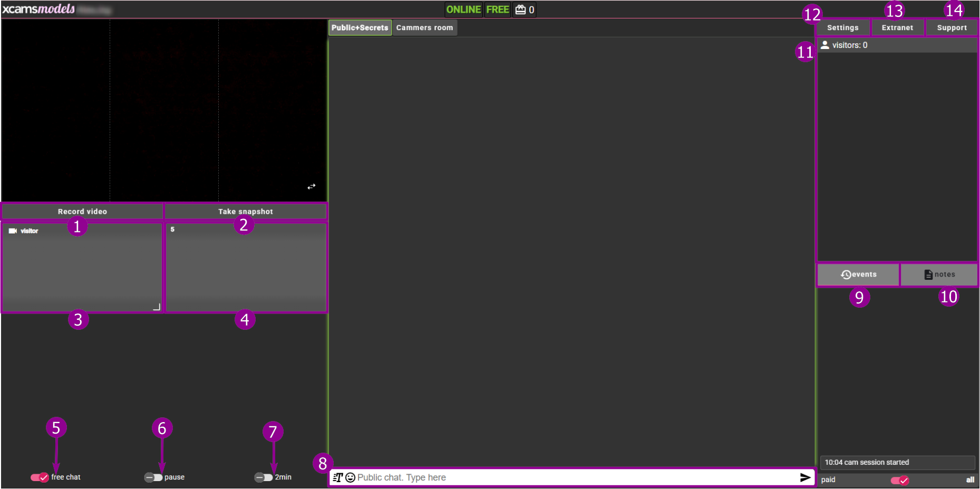Focus the Public chat input field

[575, 477]
